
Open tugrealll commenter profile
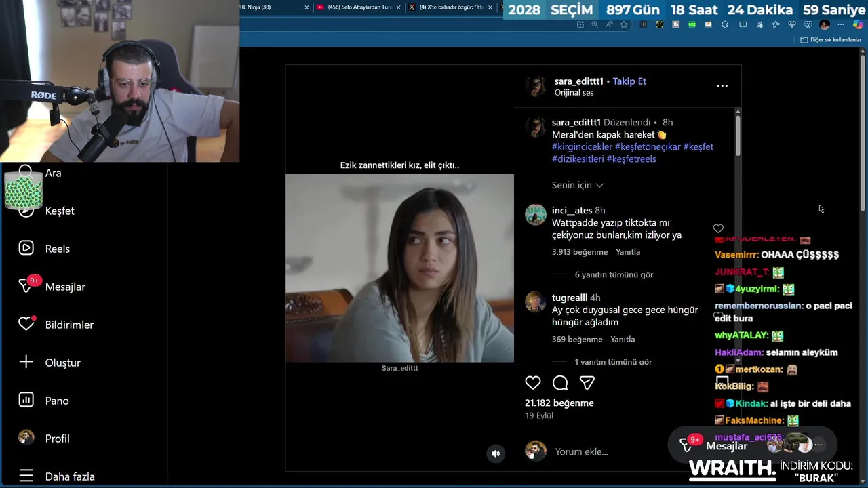pyautogui.click(x=570, y=298)
